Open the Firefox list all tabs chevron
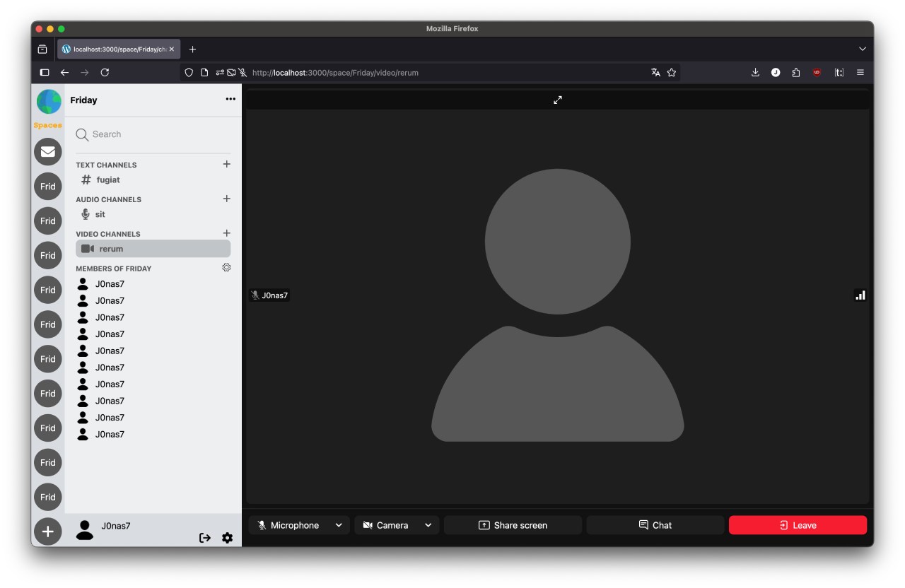Image resolution: width=905 pixels, height=588 pixels. [x=862, y=49]
